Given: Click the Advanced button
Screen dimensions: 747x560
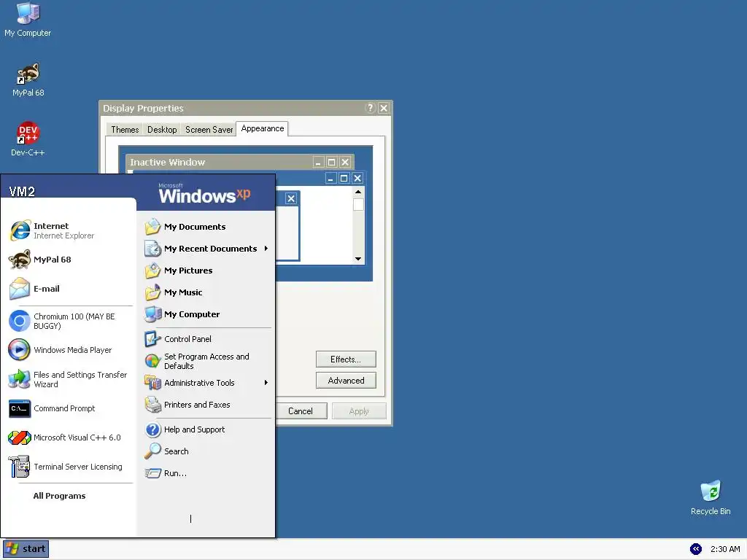Looking at the screenshot, I should click(346, 381).
